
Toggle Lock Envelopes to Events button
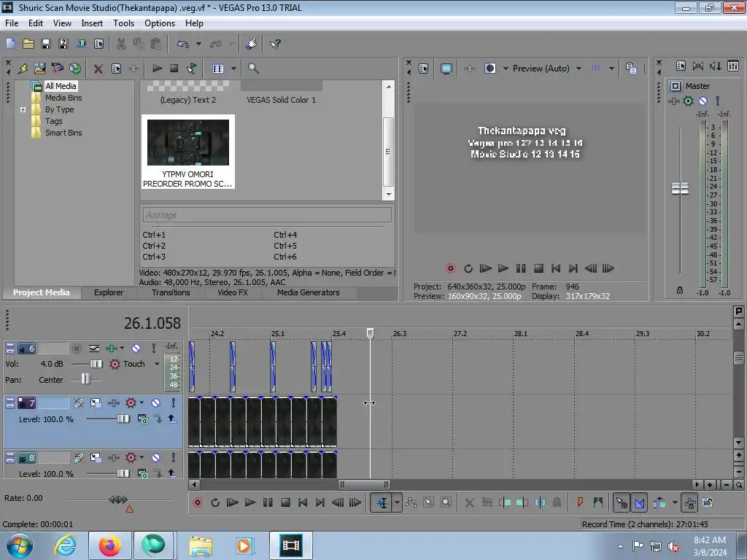point(689,502)
